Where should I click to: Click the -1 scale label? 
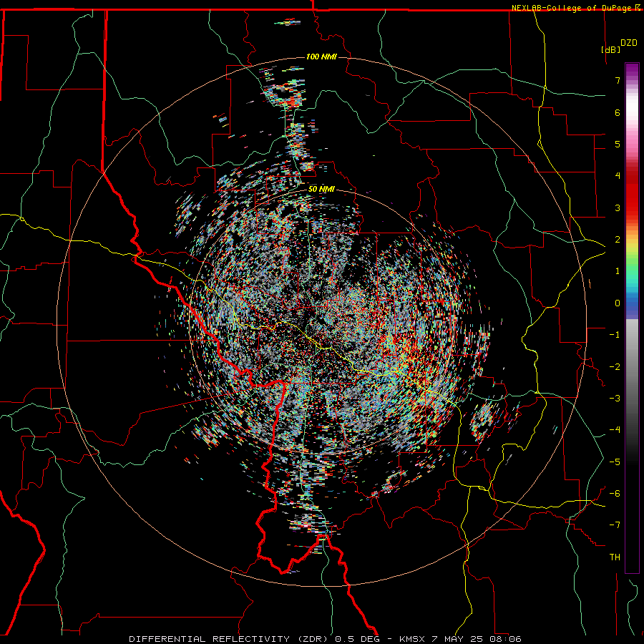pyautogui.click(x=615, y=335)
